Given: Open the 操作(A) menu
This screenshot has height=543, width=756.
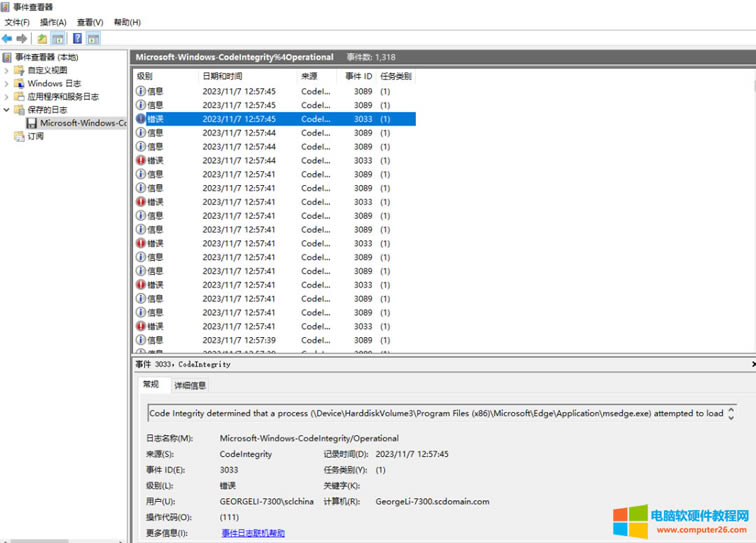Looking at the screenshot, I should coord(53,22).
